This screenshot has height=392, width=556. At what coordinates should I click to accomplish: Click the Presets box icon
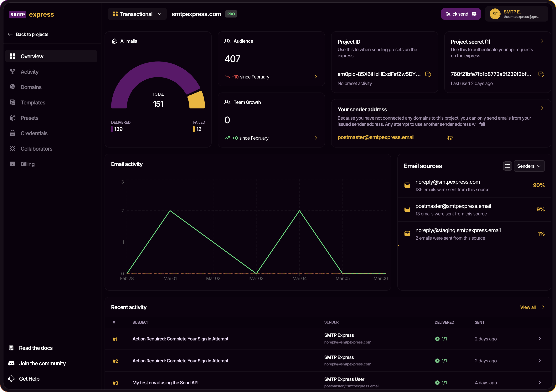click(x=13, y=118)
